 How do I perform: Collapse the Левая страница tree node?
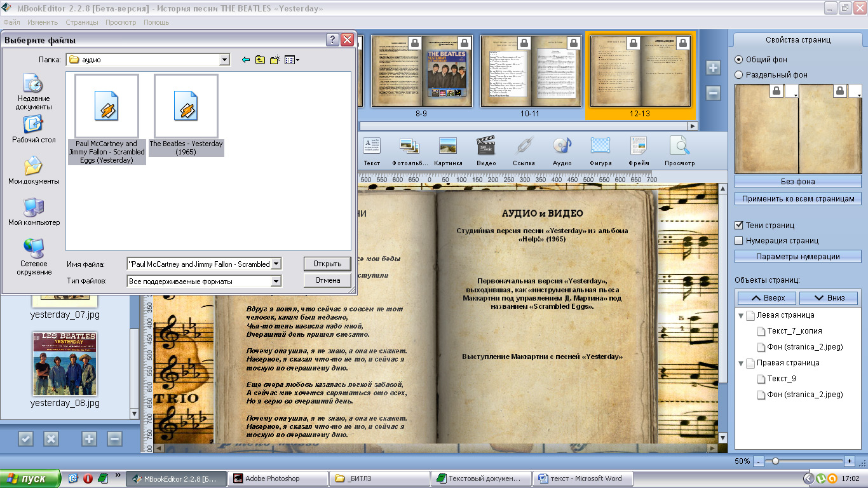pos(741,315)
